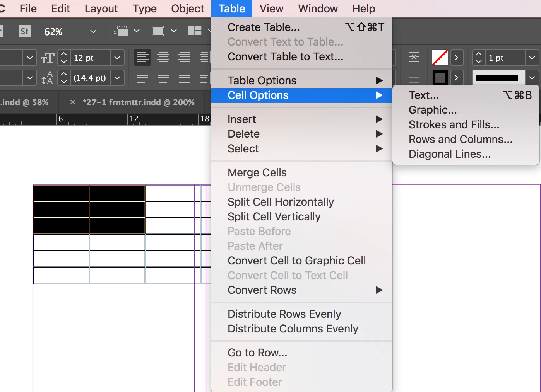Click the stroke weight stepper arrows
Viewport: 541px width, 392px height.
click(479, 58)
